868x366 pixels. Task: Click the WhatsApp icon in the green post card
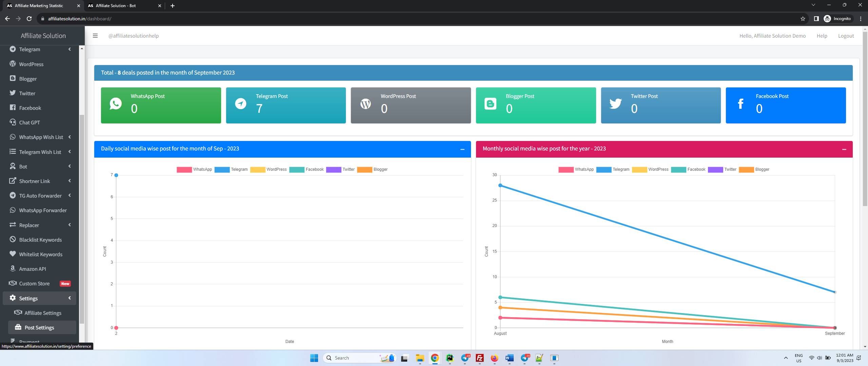click(116, 104)
